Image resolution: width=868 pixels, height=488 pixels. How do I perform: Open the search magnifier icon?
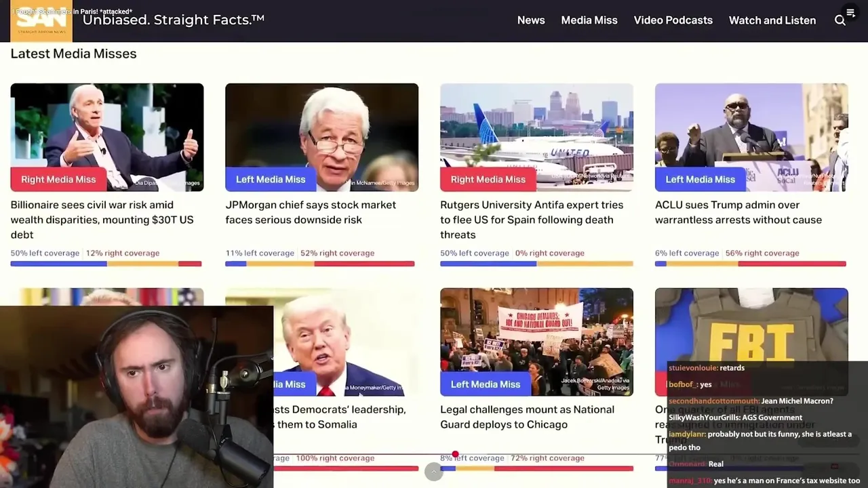840,20
